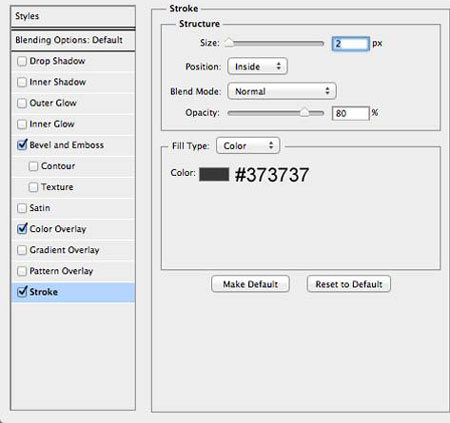Select the Texture sub-item label
This screenshot has width=450, height=423.
coord(57,187)
